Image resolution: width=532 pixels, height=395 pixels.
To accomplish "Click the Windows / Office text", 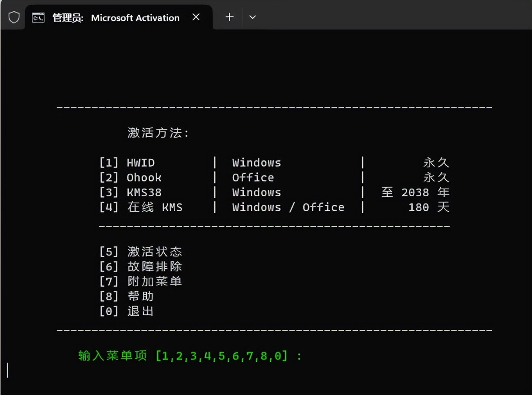I will pyautogui.click(x=288, y=207).
